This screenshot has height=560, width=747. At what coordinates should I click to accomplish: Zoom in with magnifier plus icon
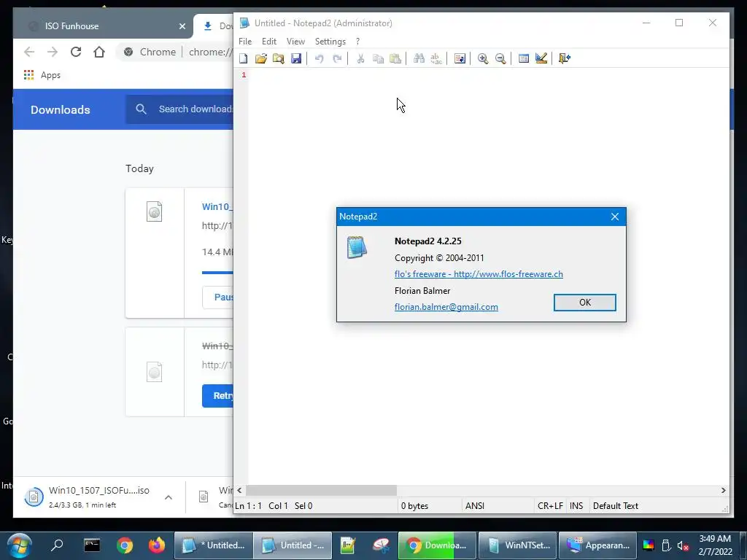(483, 58)
